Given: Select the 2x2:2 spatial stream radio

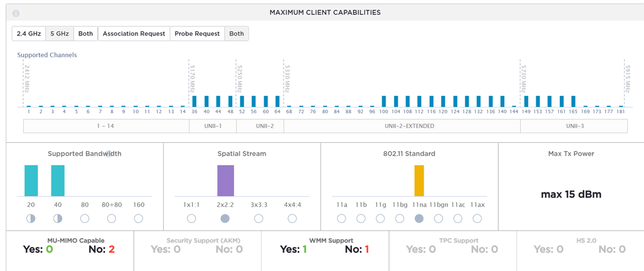Looking at the screenshot, I should (225, 218).
